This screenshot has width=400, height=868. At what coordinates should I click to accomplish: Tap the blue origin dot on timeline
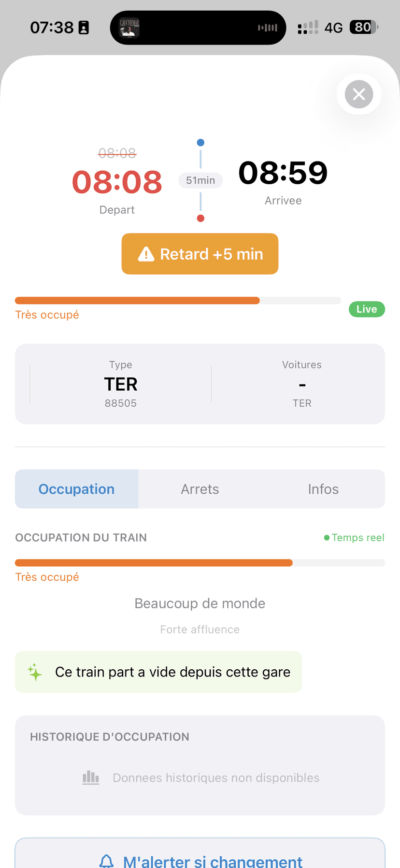pos(200,143)
